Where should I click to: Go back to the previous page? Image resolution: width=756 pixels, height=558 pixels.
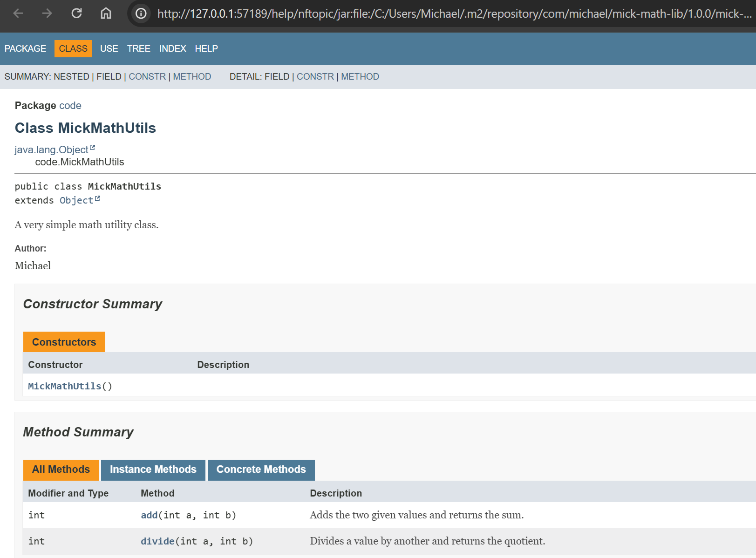click(18, 14)
